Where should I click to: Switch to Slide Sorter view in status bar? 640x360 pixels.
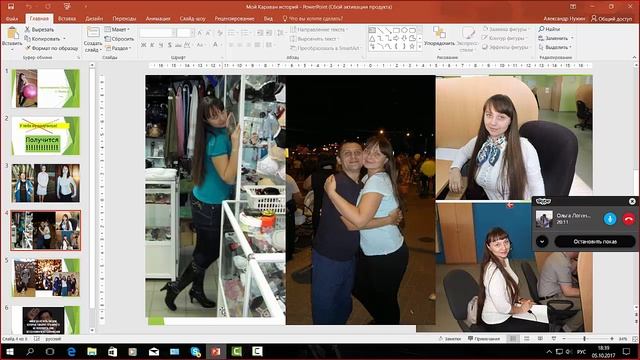click(x=527, y=339)
